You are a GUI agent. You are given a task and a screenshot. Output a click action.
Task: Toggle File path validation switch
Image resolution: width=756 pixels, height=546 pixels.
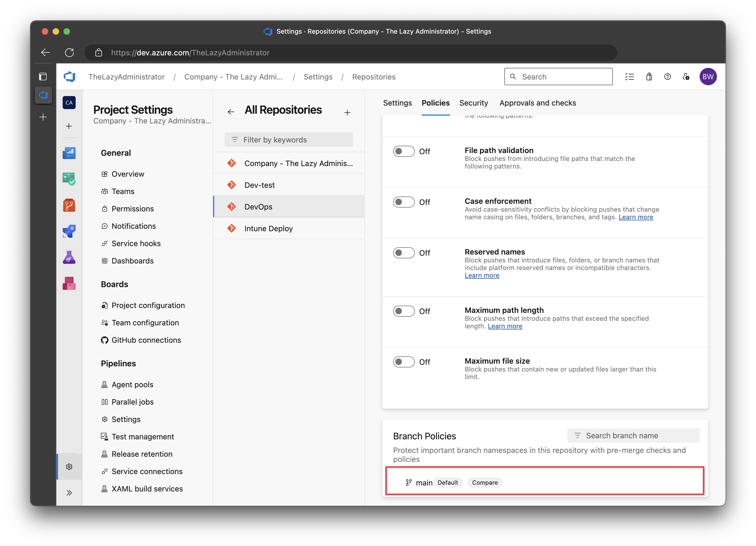(404, 151)
